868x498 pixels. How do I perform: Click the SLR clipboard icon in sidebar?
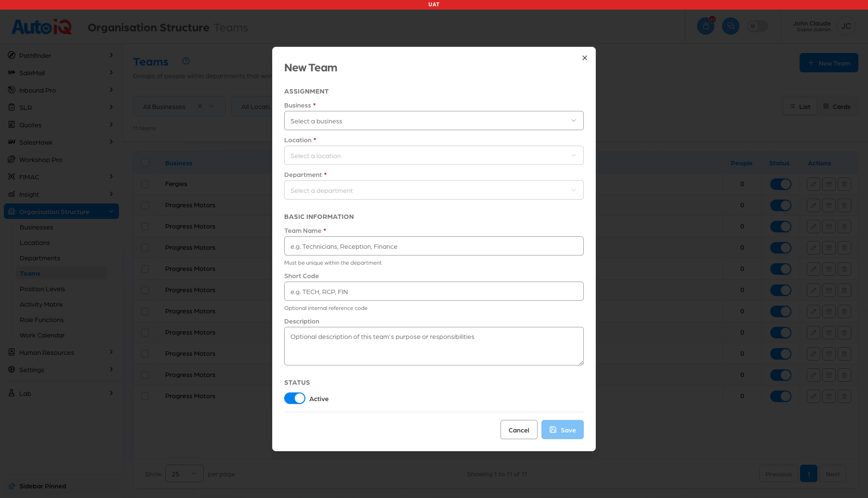[x=12, y=108]
